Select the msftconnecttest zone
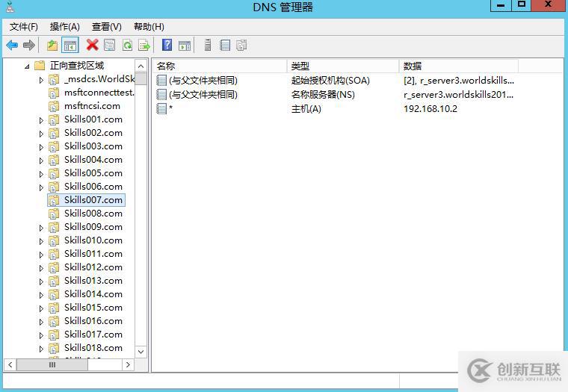568x392 pixels. coord(99,93)
